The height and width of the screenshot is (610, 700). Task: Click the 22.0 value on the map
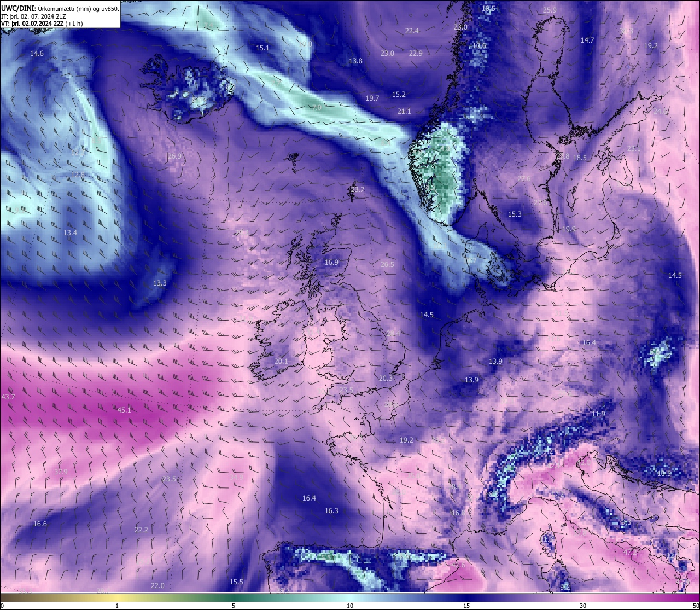pyautogui.click(x=157, y=585)
